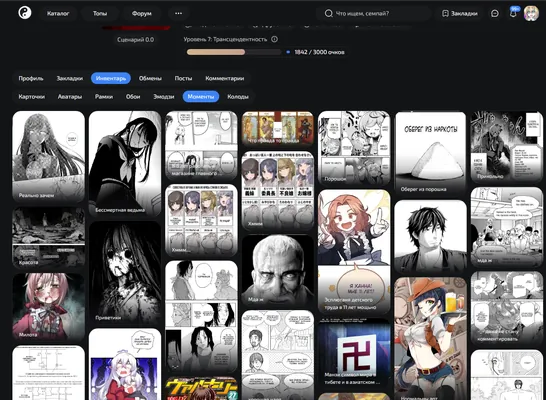
Task: Click the '1842 / 3000 очков' text
Action: click(319, 52)
